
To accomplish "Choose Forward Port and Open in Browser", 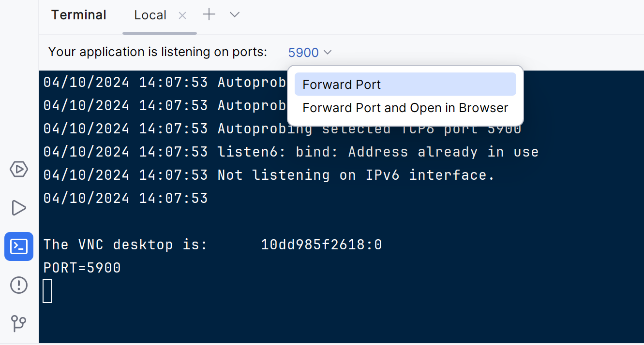I will tap(405, 107).
